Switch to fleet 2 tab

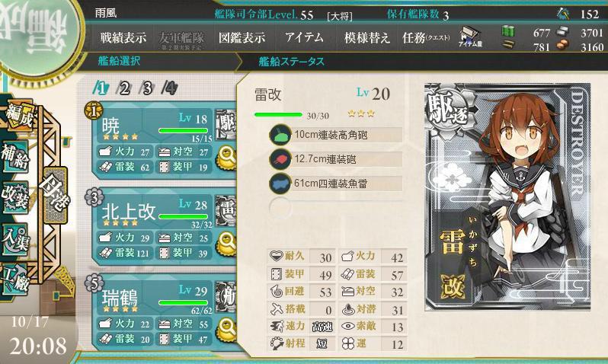tap(124, 88)
